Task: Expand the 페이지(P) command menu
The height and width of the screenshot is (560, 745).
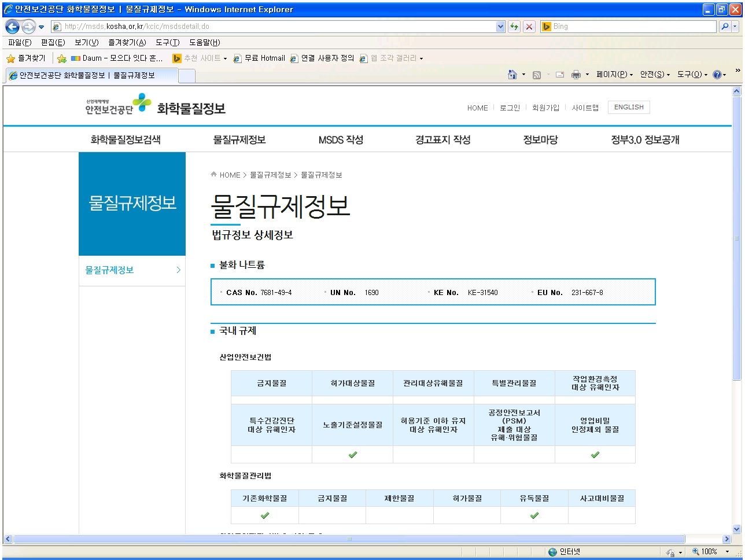Action: 614,75
